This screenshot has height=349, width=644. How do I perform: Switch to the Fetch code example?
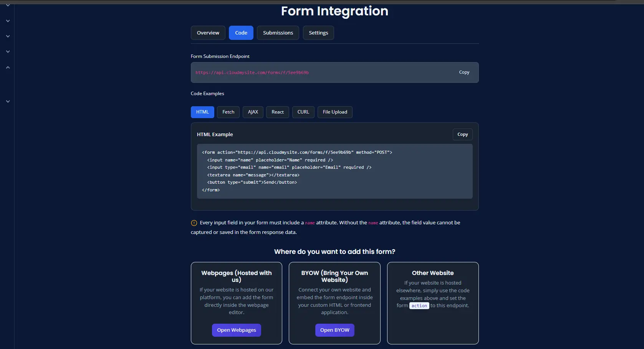pos(228,112)
